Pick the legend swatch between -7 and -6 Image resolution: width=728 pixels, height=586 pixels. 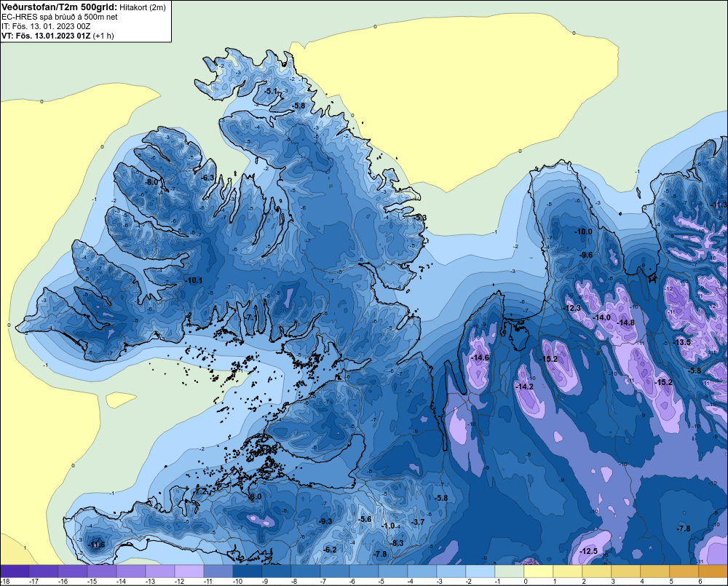point(335,571)
